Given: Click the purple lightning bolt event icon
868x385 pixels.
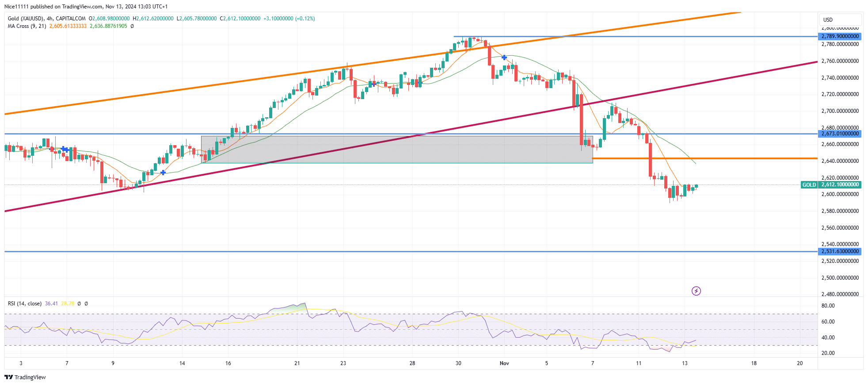Looking at the screenshot, I should point(696,291).
